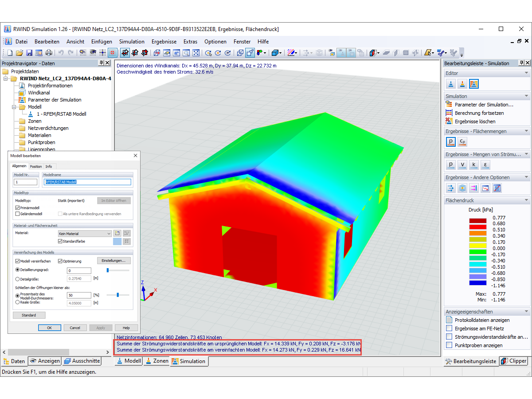Close the Bearbeitungsleiste panel with X
The image size is (532, 399).
coord(528,63)
